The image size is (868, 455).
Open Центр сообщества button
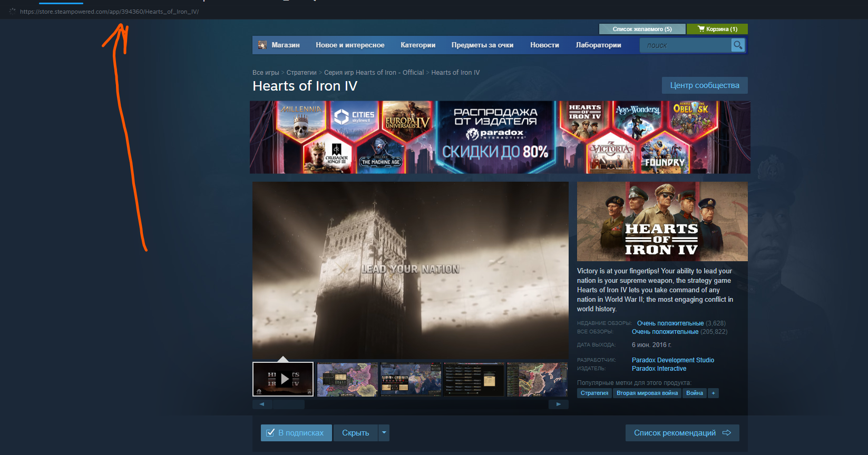click(705, 85)
